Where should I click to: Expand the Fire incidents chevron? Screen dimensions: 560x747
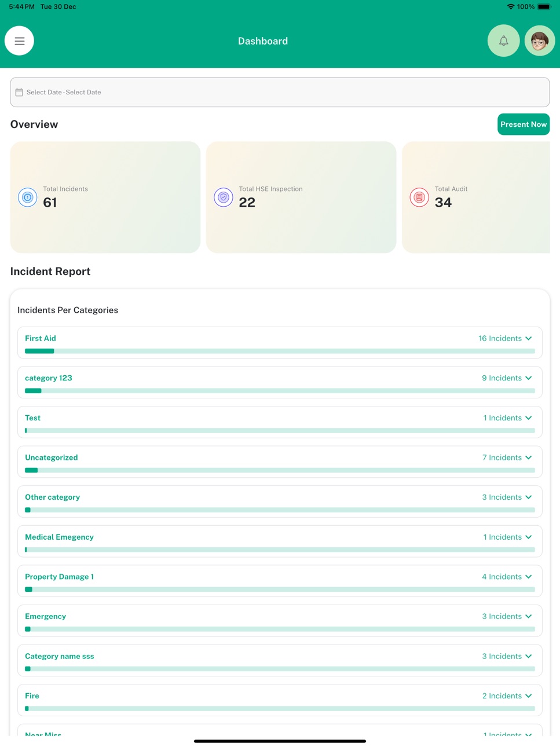coord(529,696)
